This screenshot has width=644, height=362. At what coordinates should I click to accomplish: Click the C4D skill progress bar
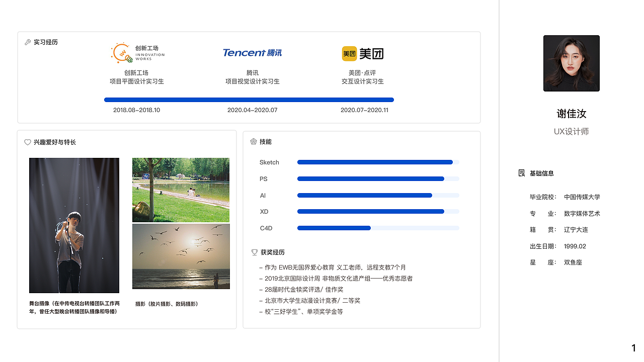[x=378, y=228]
